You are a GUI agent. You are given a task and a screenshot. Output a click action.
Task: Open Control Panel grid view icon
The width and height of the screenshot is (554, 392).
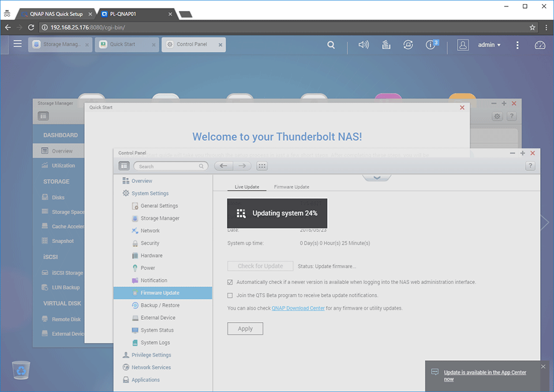(262, 166)
